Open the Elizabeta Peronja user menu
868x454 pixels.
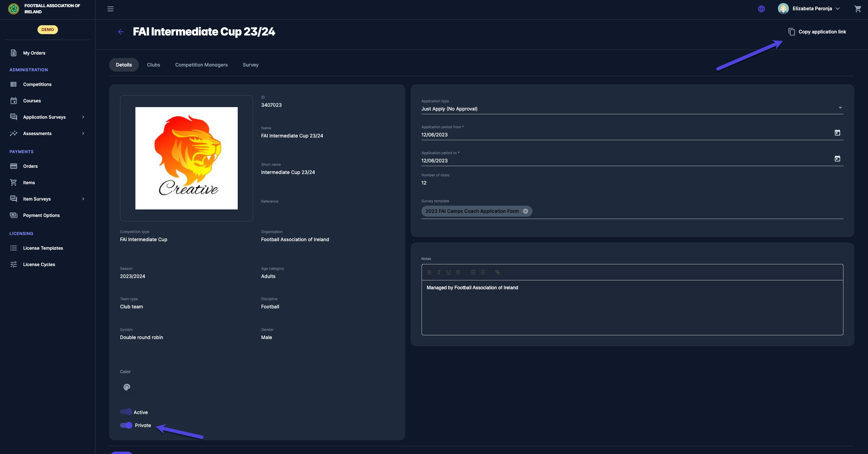pyautogui.click(x=812, y=9)
